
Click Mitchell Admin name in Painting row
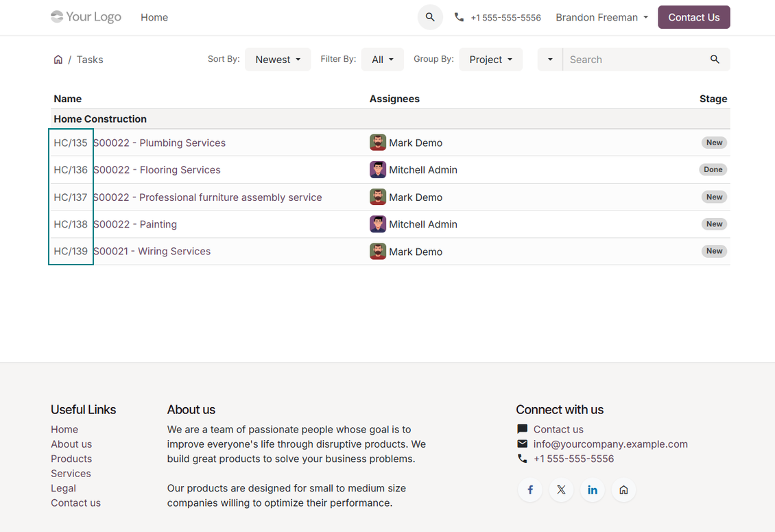(x=423, y=224)
